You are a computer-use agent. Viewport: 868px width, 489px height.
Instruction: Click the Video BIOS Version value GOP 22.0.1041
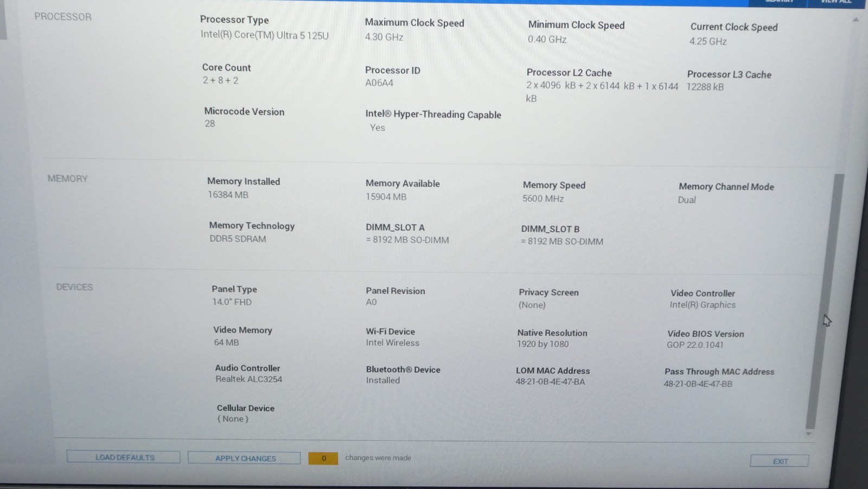[x=695, y=345]
